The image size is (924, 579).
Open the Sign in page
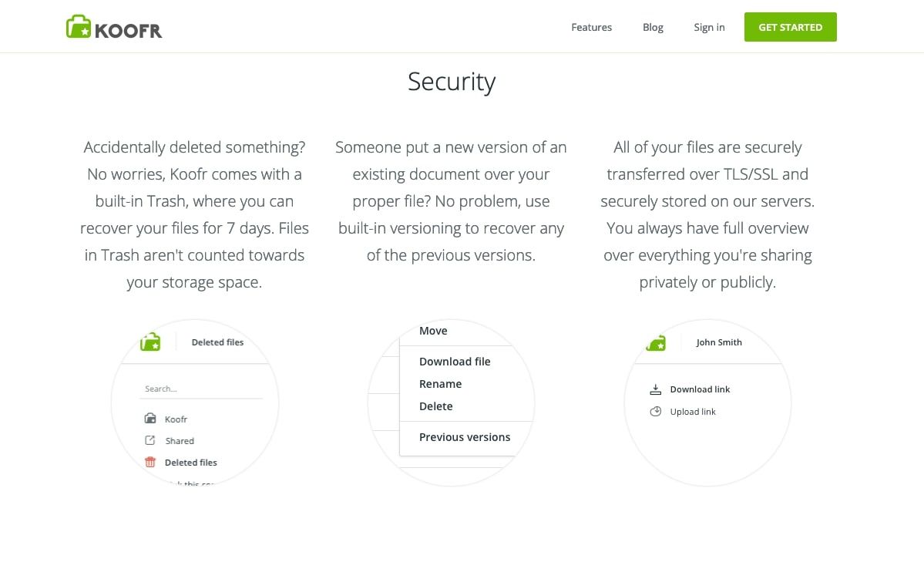tap(709, 27)
